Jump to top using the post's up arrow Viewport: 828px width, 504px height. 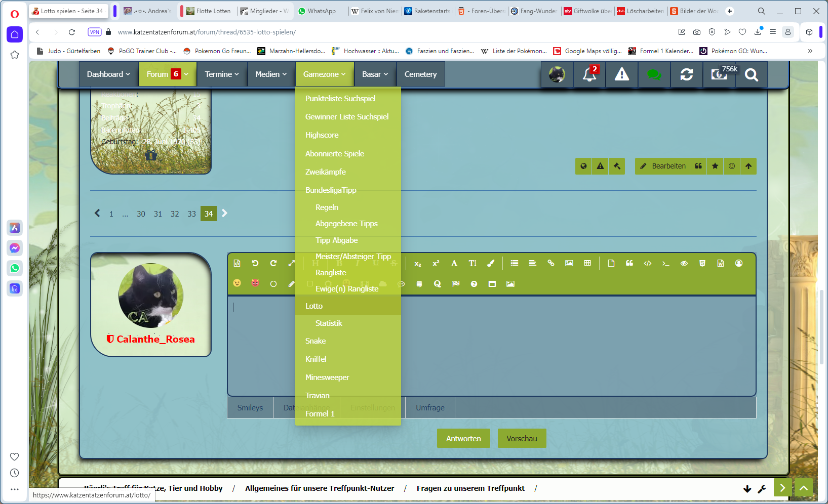pyautogui.click(x=748, y=166)
